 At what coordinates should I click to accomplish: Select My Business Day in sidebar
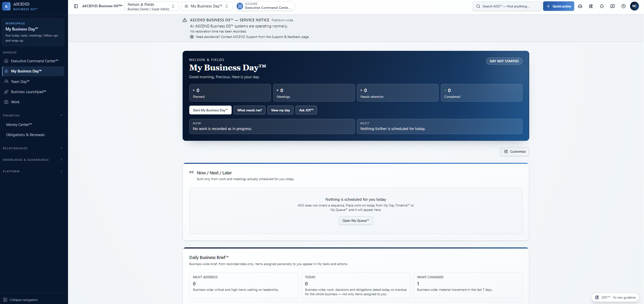point(33,71)
